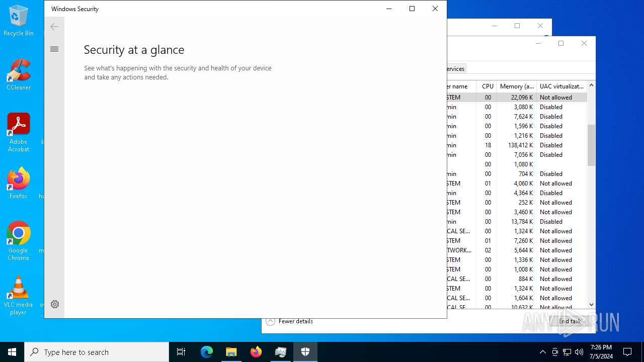
Task: Maximize the Task Manager window
Action: point(561,43)
